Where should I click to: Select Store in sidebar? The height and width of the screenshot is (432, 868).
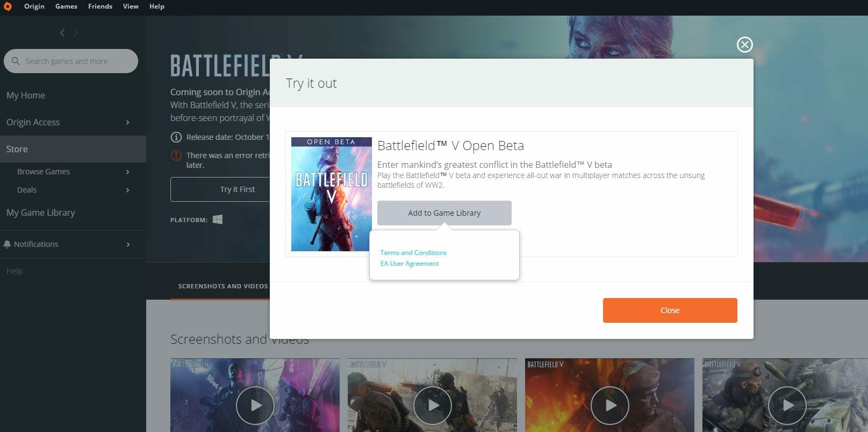click(x=73, y=149)
